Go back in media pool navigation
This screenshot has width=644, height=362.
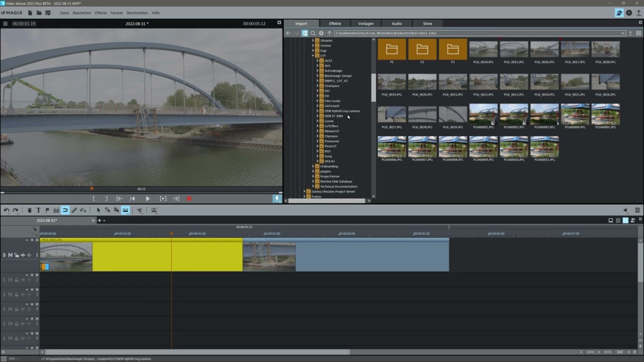(288, 33)
